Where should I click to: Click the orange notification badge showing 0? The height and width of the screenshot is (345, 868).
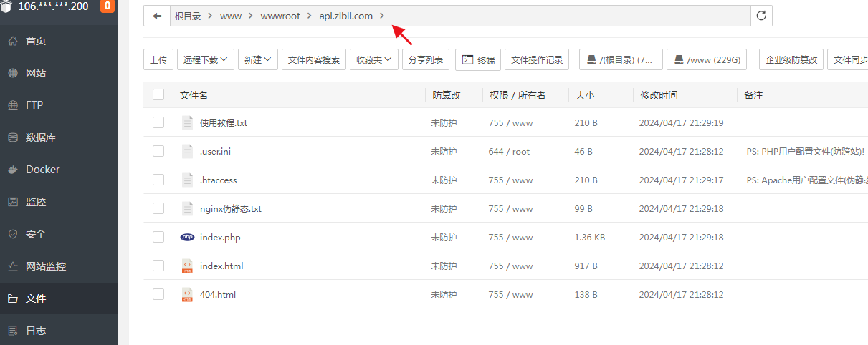(108, 6)
